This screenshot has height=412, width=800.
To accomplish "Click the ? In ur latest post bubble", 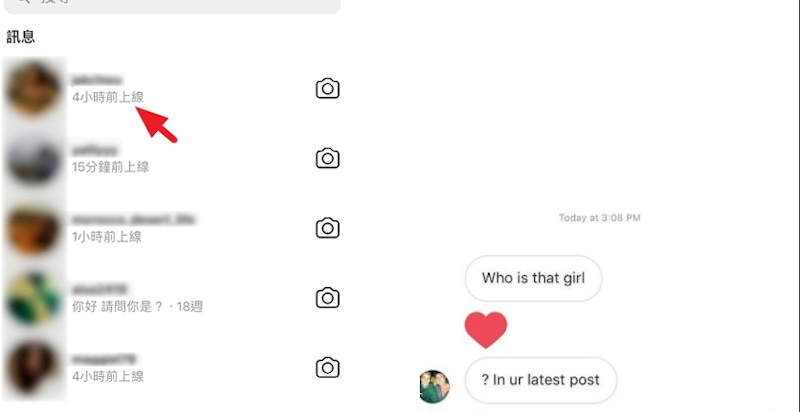I will pyautogui.click(x=540, y=380).
